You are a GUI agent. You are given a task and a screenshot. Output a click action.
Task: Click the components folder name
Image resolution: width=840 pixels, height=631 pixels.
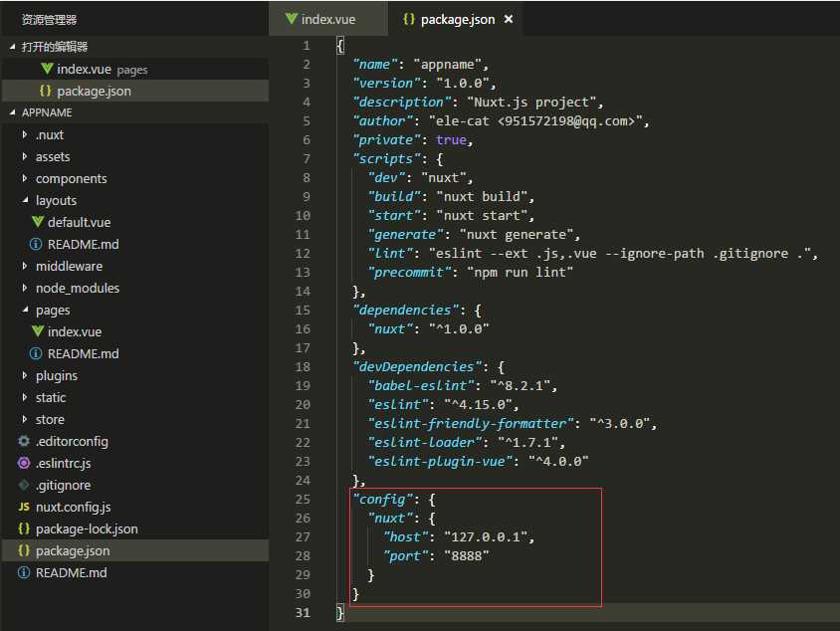pos(72,179)
